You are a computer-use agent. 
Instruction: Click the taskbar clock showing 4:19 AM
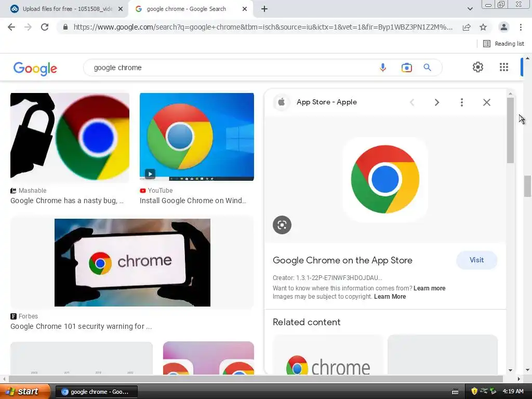pos(513,392)
